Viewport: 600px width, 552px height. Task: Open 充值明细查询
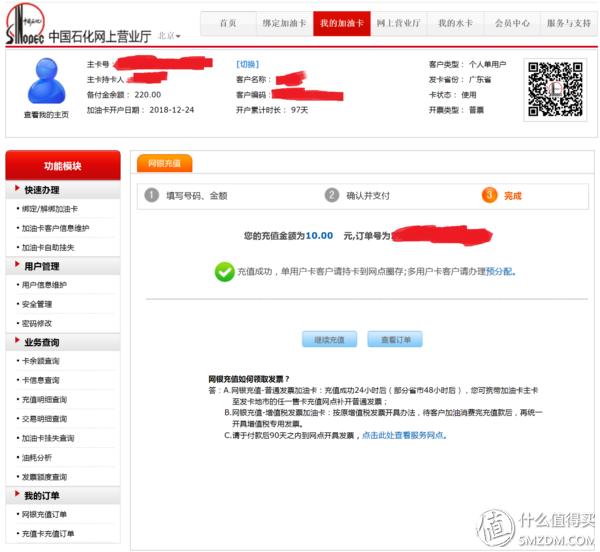coord(44,400)
